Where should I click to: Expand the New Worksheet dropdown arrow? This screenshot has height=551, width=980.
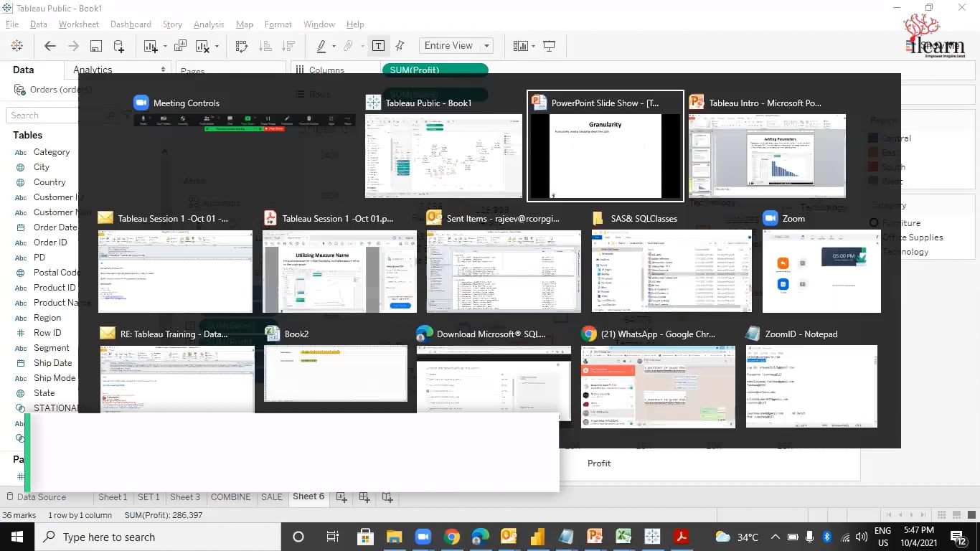165,47
